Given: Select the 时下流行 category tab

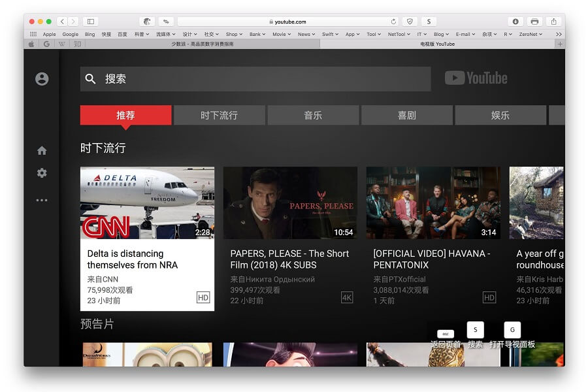Looking at the screenshot, I should point(220,115).
